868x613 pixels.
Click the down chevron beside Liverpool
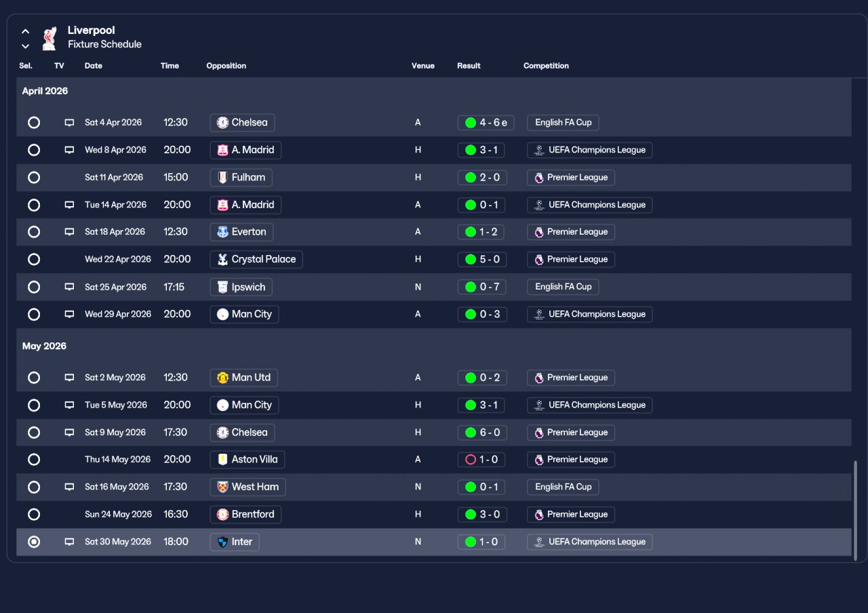[x=25, y=46]
